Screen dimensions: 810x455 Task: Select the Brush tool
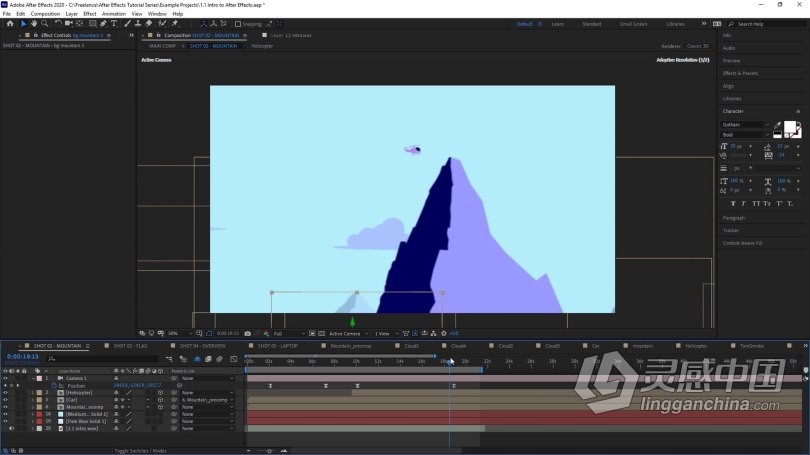point(127,24)
